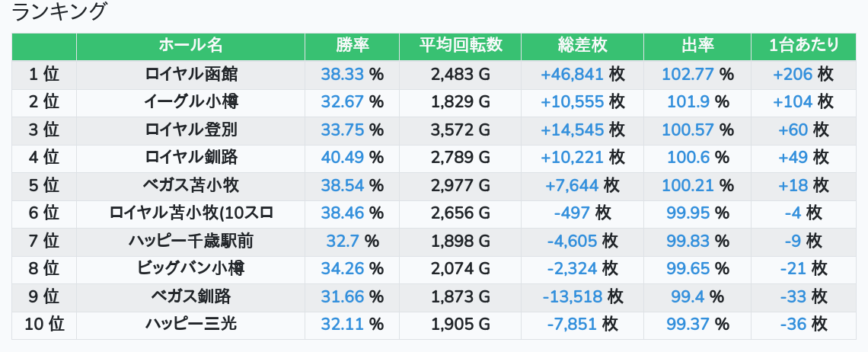Click the 38.33 win rate value
868x352 pixels.
point(343,74)
